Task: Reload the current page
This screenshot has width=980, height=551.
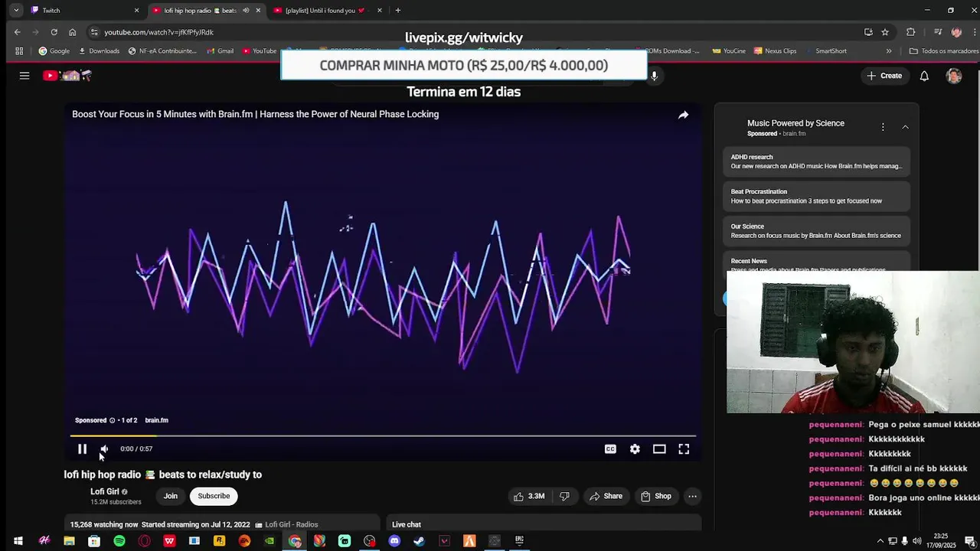Action: pyautogui.click(x=54, y=32)
